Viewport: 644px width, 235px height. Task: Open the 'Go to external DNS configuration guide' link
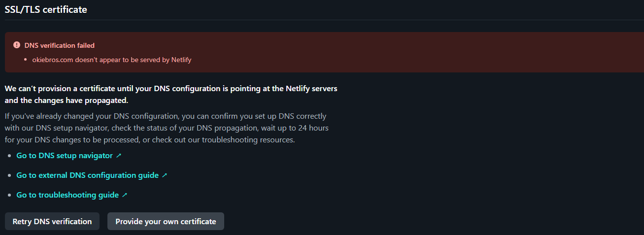[x=87, y=175]
